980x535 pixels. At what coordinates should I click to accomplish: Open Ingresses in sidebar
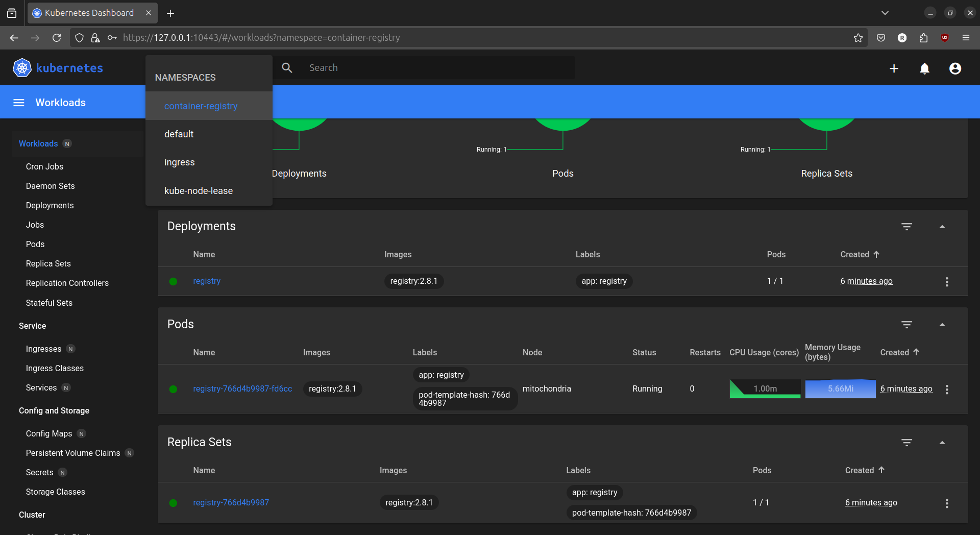pyautogui.click(x=43, y=349)
